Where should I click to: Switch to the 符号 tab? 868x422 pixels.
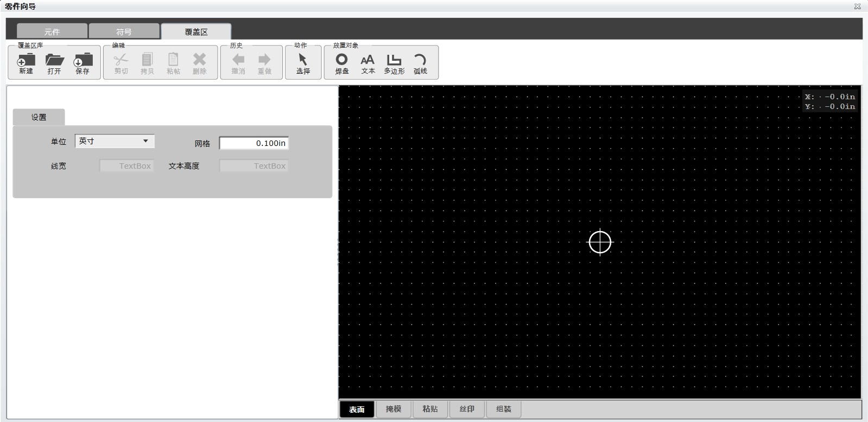tap(124, 31)
